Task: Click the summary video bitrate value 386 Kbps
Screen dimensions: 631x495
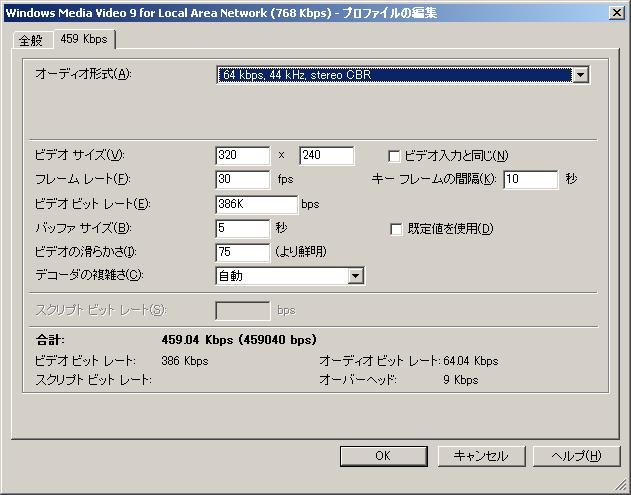Action: click(185, 361)
